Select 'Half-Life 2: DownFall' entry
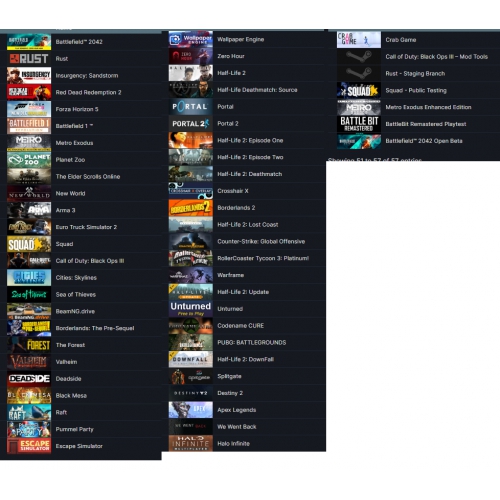The width and height of the screenshot is (500, 500). 245,359
